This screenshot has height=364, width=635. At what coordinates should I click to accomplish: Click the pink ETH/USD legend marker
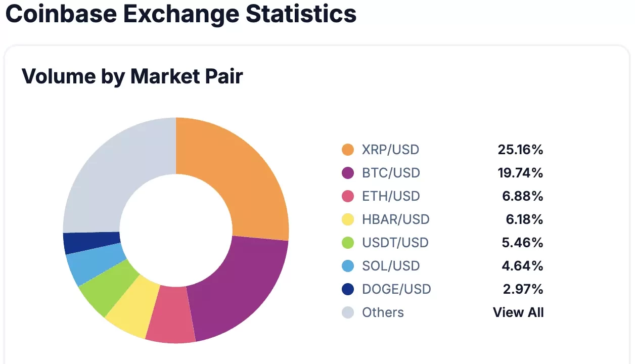(346, 196)
